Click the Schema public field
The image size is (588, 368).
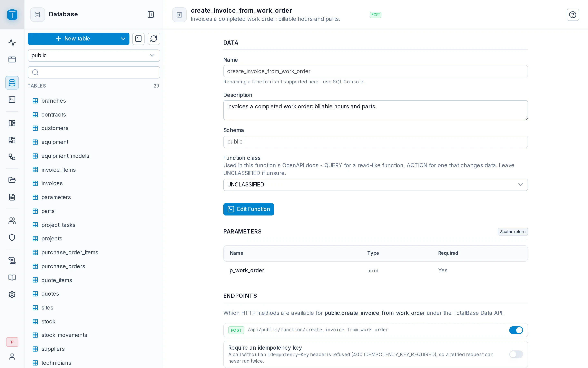tap(375, 142)
